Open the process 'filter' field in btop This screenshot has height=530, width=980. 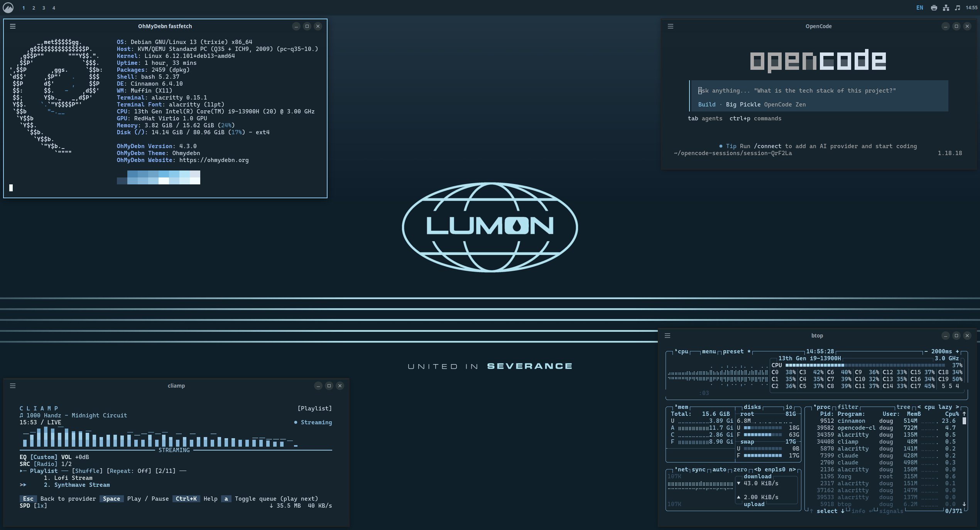click(848, 407)
